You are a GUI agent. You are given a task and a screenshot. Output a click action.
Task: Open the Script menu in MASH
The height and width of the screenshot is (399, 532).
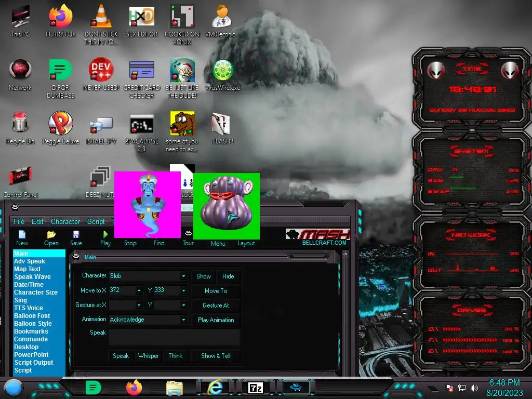tap(96, 221)
